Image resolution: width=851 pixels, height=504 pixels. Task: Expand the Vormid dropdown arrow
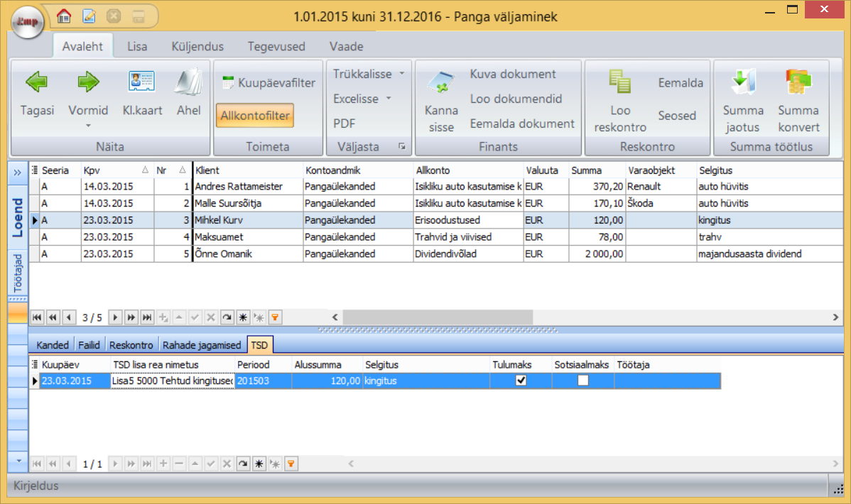(88, 126)
